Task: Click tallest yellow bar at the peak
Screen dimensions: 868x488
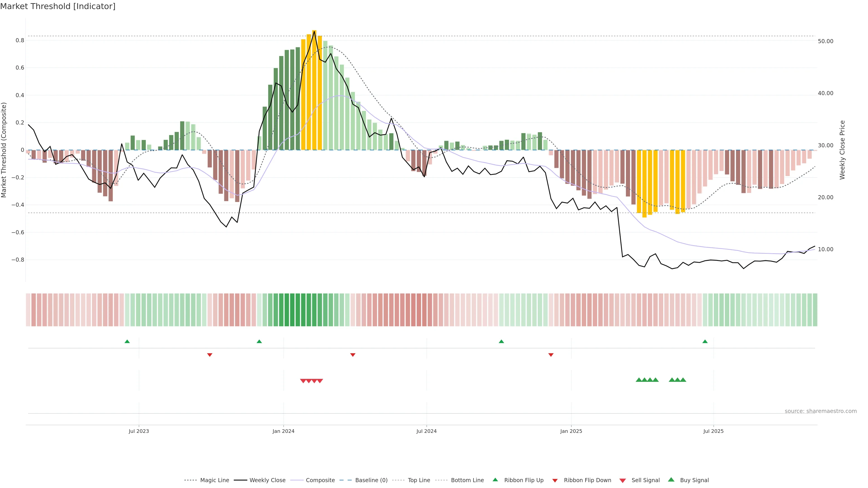Action: click(x=314, y=88)
